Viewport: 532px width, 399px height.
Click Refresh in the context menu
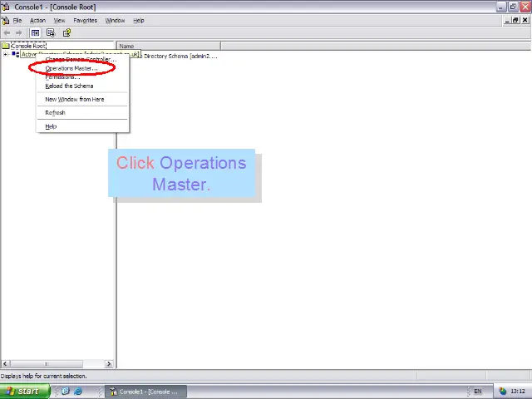[55, 112]
